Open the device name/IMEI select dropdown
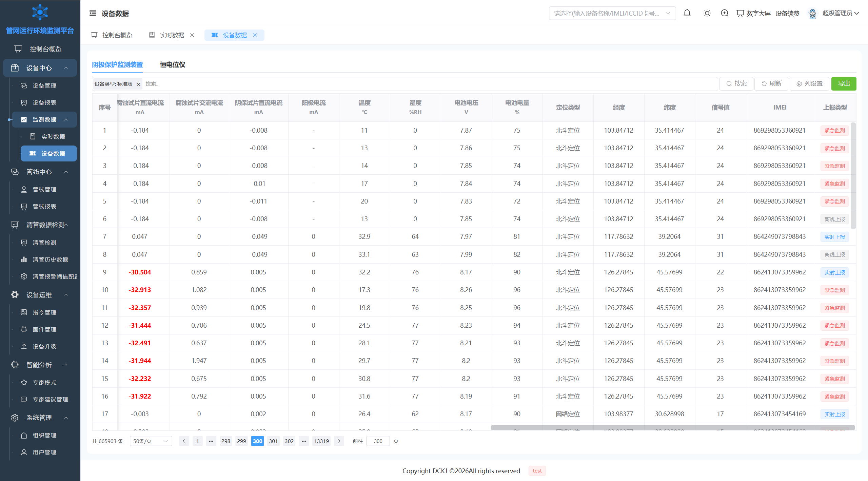Image resolution: width=868 pixels, height=481 pixels. click(x=612, y=13)
